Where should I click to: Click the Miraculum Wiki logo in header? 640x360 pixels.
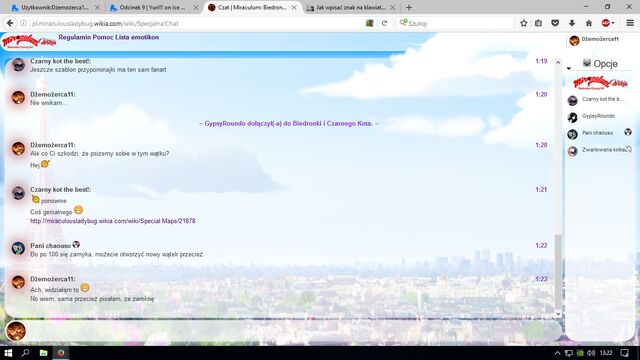[29, 41]
